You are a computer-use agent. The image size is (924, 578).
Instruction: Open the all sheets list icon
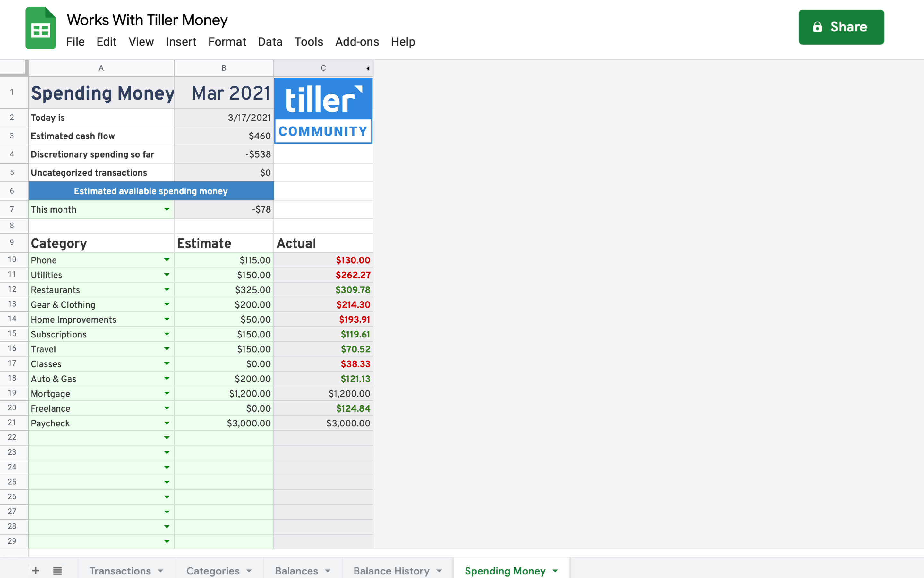(x=57, y=570)
